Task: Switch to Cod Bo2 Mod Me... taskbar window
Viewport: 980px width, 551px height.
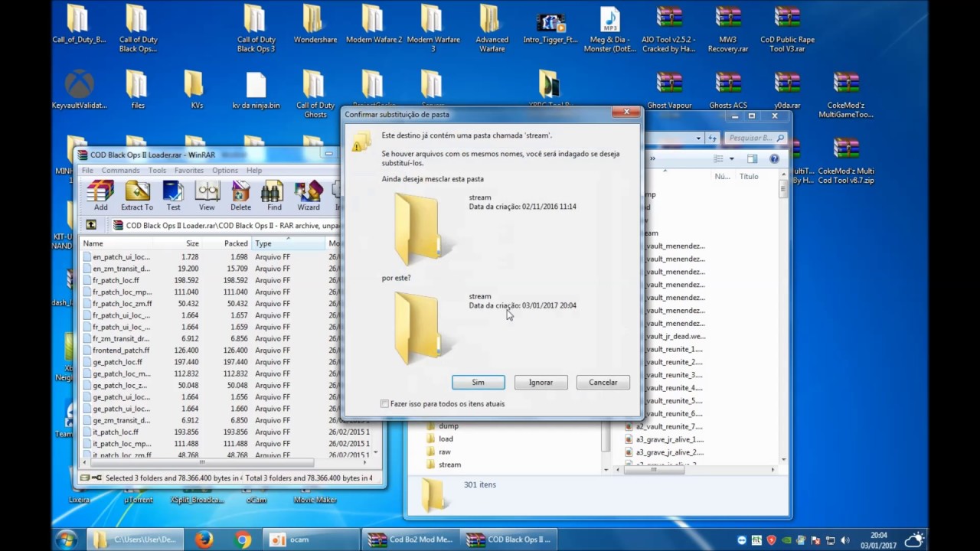Action: (x=412, y=539)
